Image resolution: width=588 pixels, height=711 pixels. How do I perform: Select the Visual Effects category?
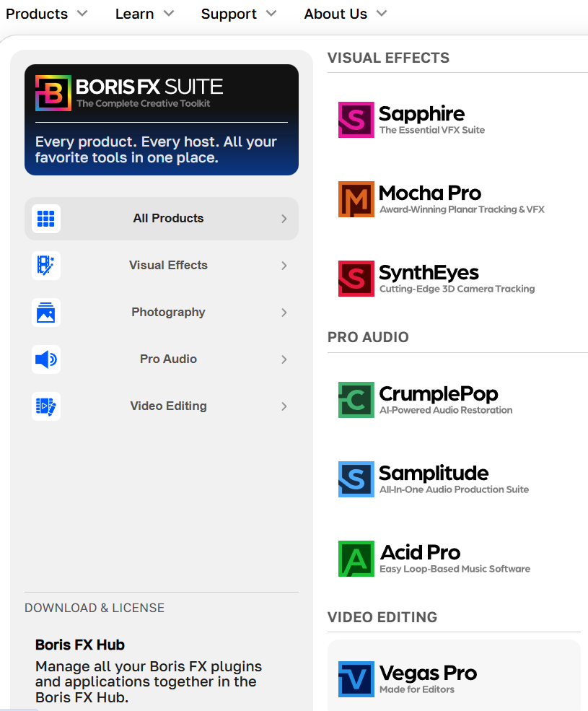pos(162,265)
